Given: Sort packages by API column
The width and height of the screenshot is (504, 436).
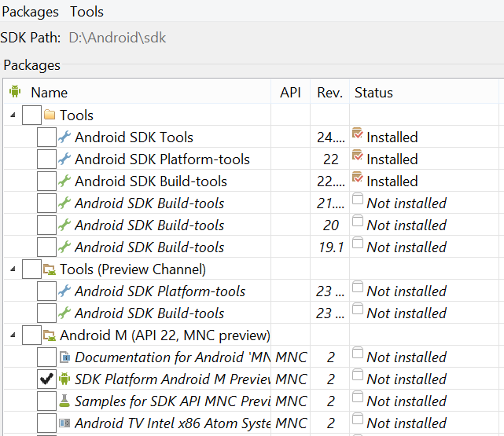Looking at the screenshot, I should (x=290, y=93).
